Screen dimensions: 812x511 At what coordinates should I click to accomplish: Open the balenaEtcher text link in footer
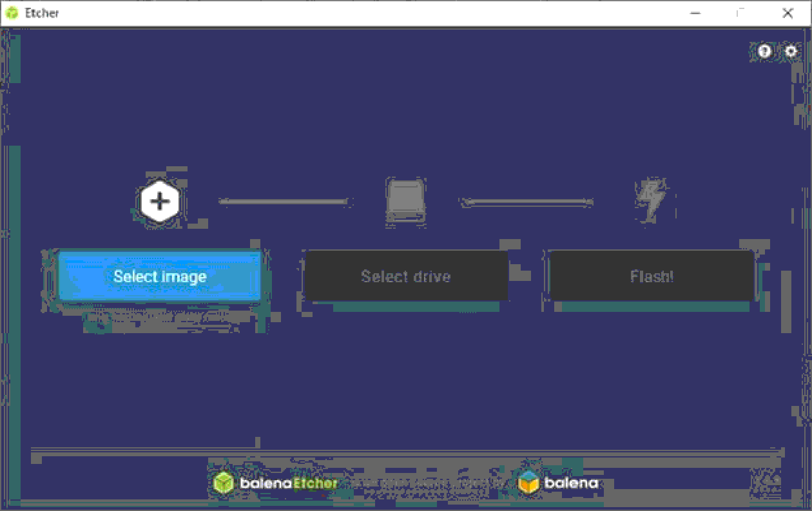[x=288, y=483]
